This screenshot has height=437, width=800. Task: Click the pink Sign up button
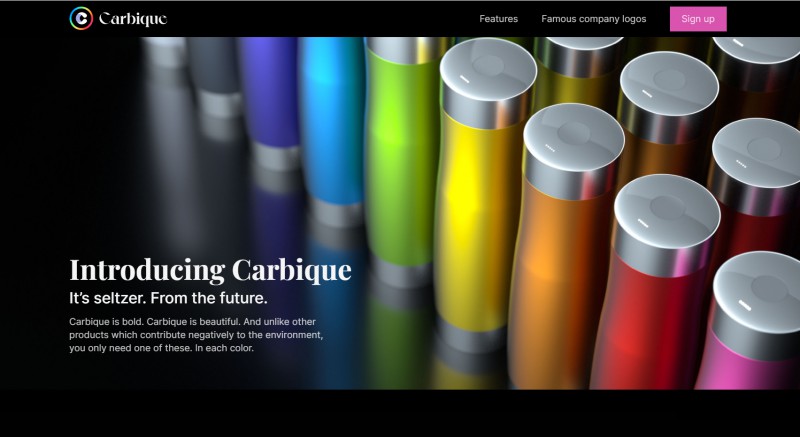click(698, 19)
